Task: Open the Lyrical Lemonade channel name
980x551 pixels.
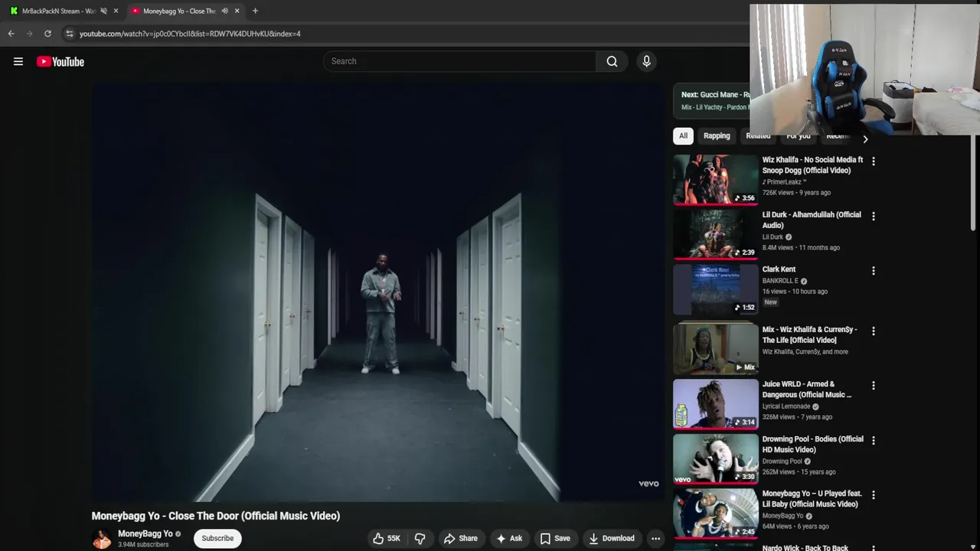Action: click(x=786, y=406)
